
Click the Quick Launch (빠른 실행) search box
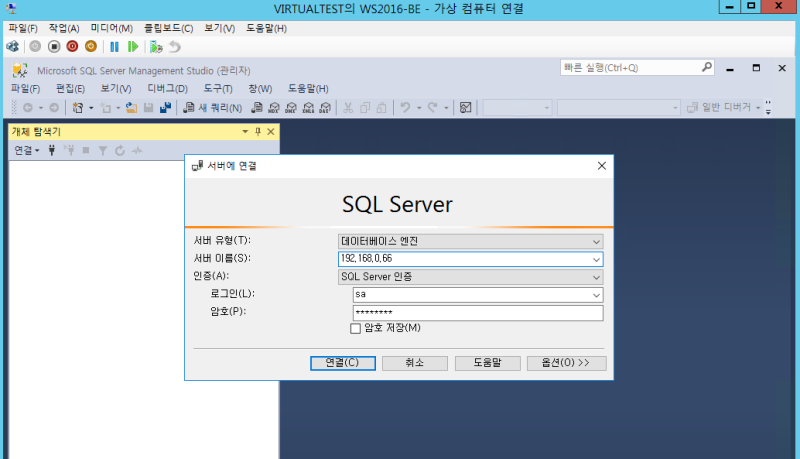pyautogui.click(x=637, y=68)
